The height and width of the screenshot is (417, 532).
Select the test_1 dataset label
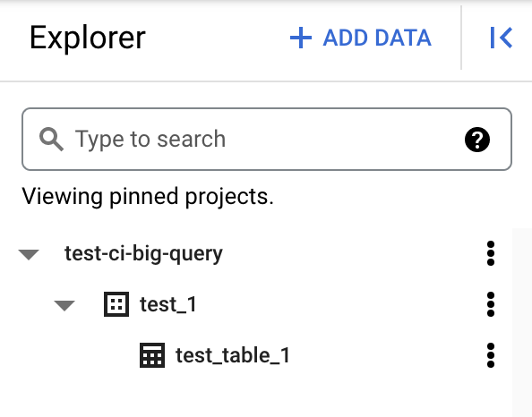click(168, 304)
